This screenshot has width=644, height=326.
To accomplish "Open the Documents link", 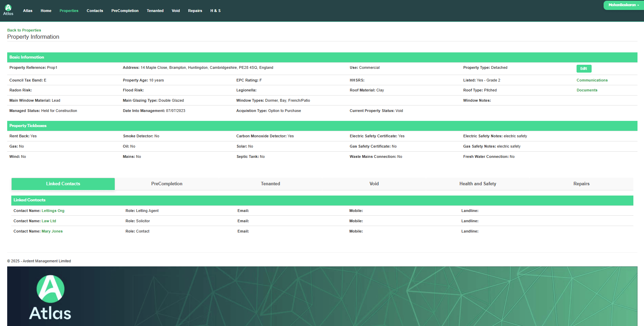I will (587, 90).
